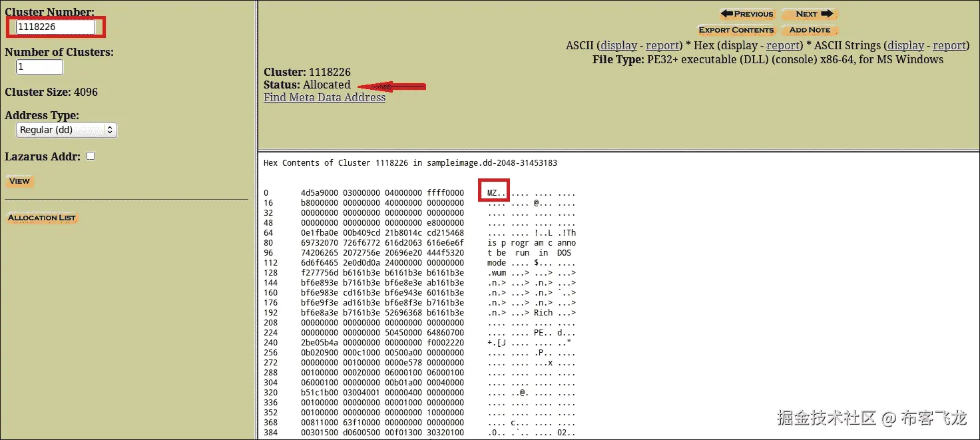Toggle the Lazarus Addr checkbox

[x=91, y=156]
